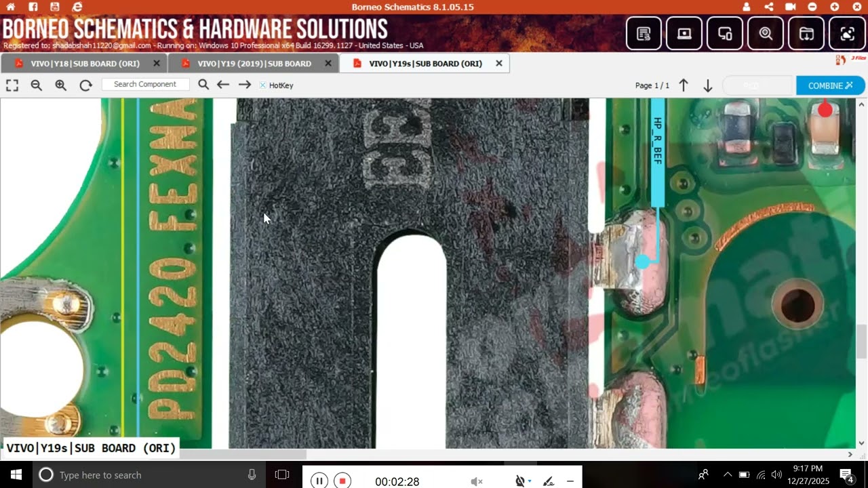Open the document list tool in header
Viewport: 868px width, 488px height.
click(644, 33)
